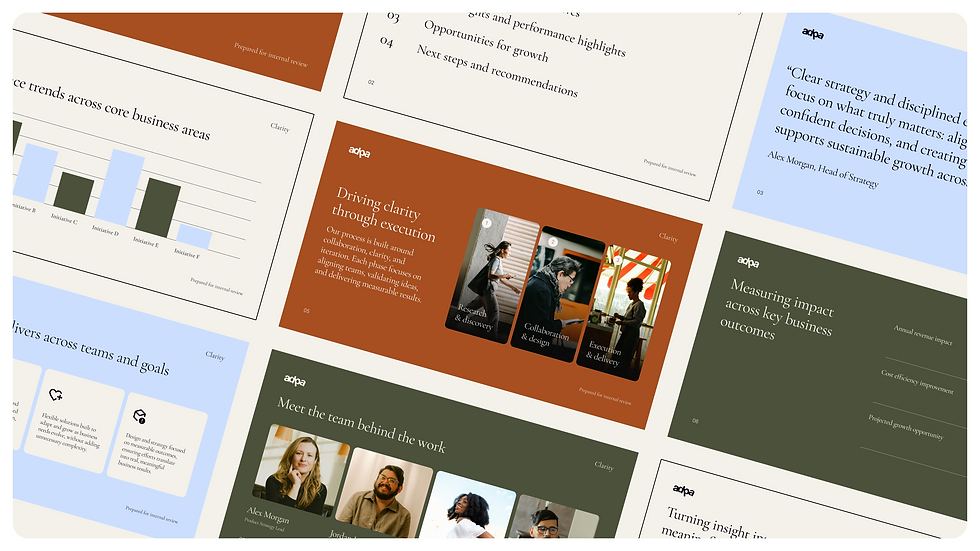The width and height of the screenshot is (980, 551).
Task: Click the adpa logo on the Measuring impact slide
Action: [x=748, y=262]
